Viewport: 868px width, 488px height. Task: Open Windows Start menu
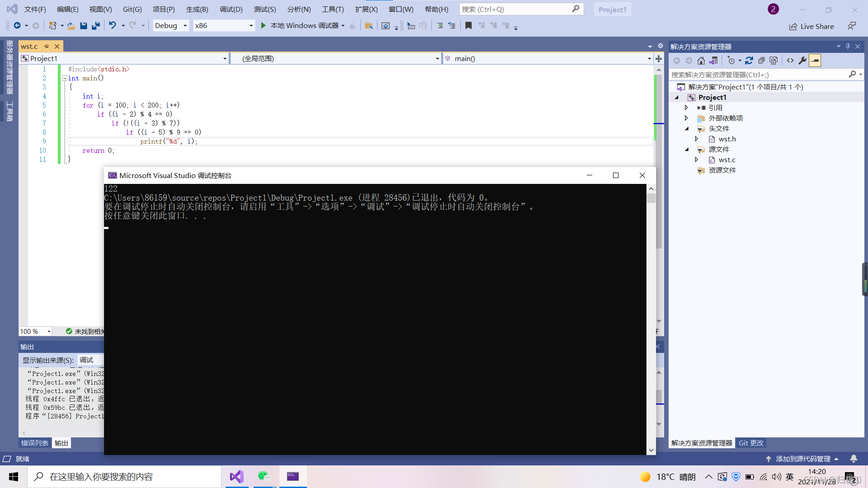[14, 477]
